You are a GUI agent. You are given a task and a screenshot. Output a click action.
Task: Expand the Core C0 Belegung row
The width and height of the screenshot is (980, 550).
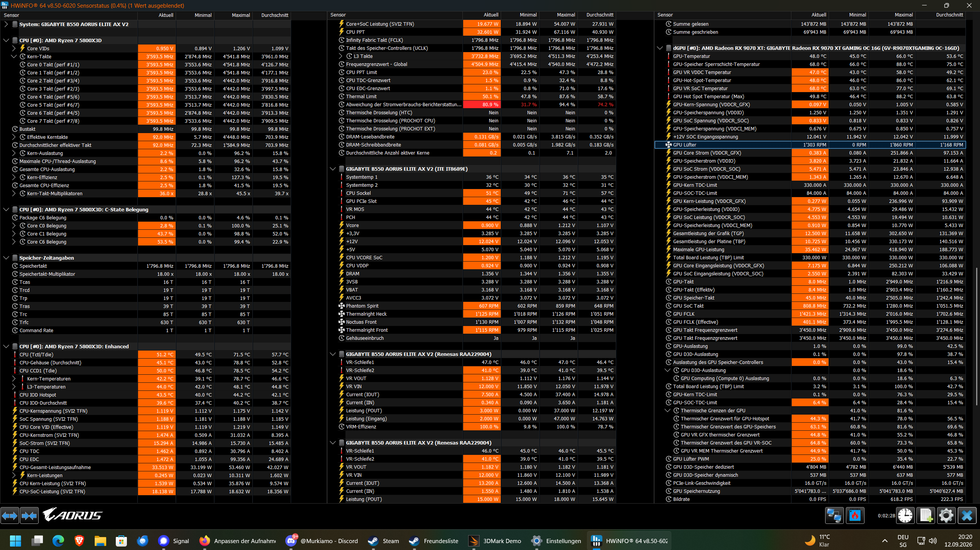pyautogui.click(x=14, y=226)
